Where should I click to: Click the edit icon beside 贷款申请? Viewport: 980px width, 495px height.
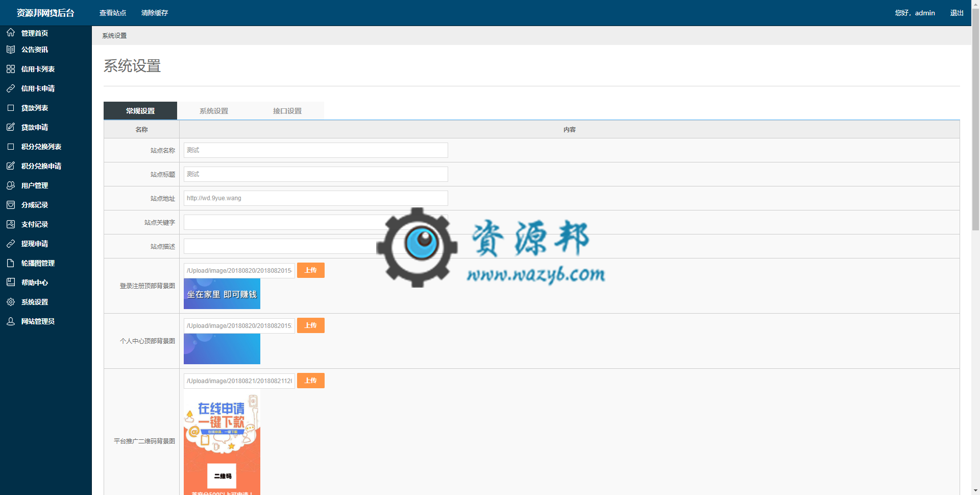11,127
